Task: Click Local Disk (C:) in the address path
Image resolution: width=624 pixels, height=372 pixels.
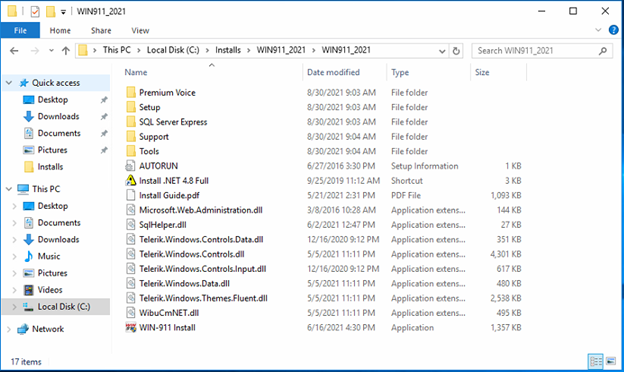Action: tap(173, 50)
